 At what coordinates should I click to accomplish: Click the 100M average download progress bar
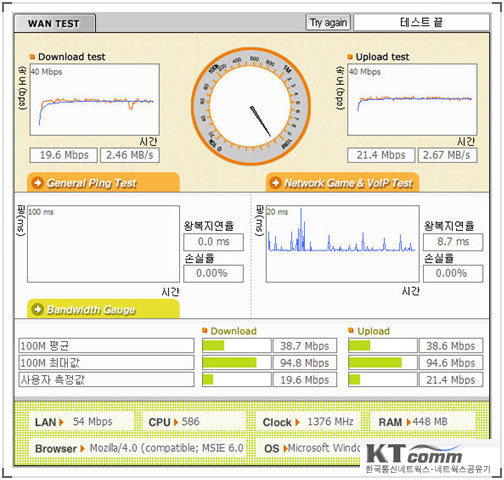pos(236,346)
